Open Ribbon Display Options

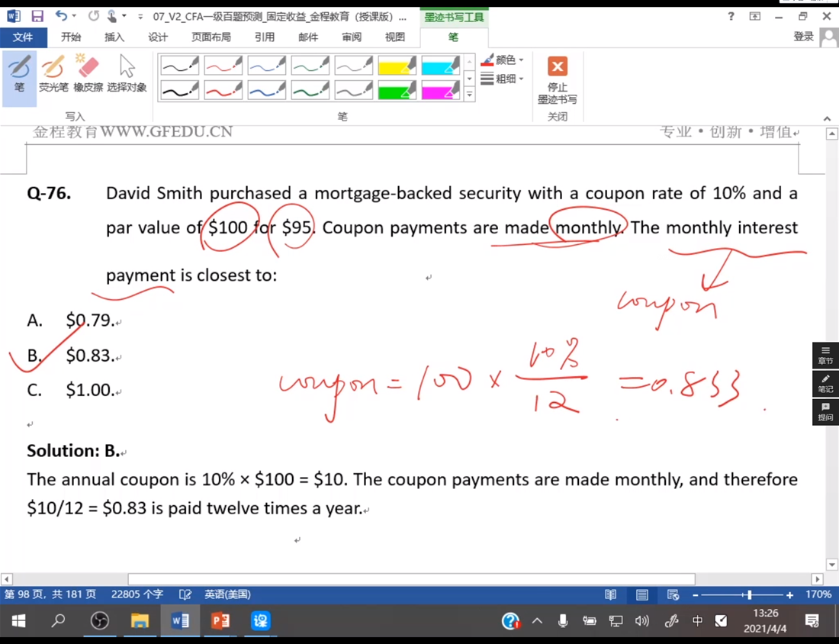(755, 17)
